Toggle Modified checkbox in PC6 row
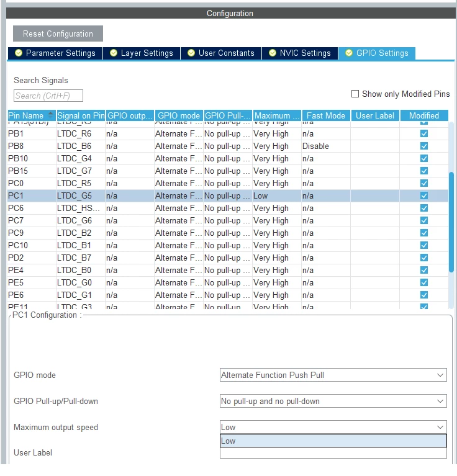 click(x=424, y=209)
